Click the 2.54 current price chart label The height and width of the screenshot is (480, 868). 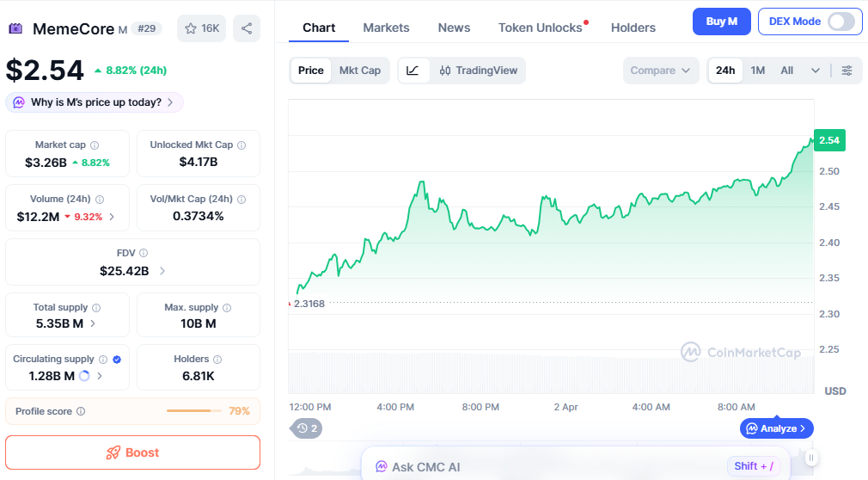(x=829, y=140)
